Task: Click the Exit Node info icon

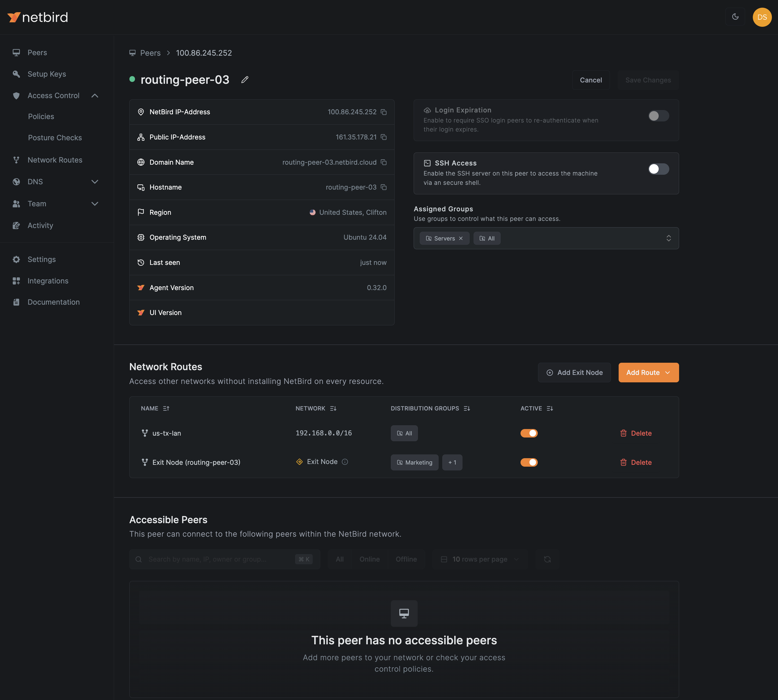Action: tap(345, 462)
